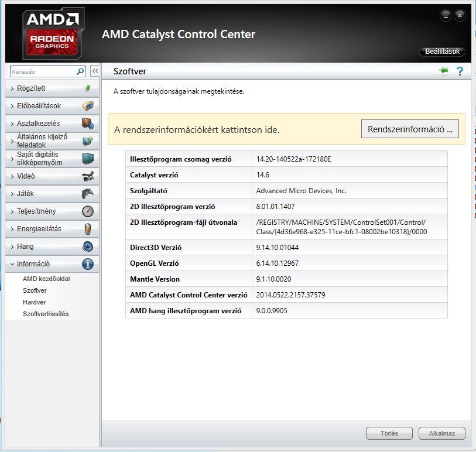Click the Mantle Version value 9.1.10.0020
Image resolution: width=476 pixels, height=452 pixels.
(273, 279)
